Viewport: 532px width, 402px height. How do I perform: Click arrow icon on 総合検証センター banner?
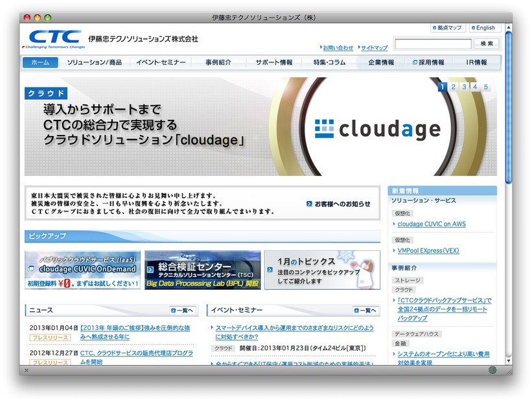click(x=150, y=270)
